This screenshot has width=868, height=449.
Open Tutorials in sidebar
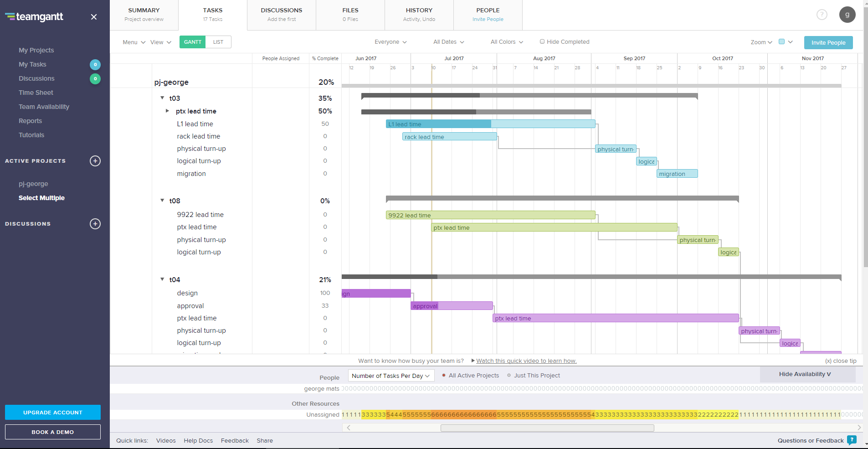tap(31, 135)
